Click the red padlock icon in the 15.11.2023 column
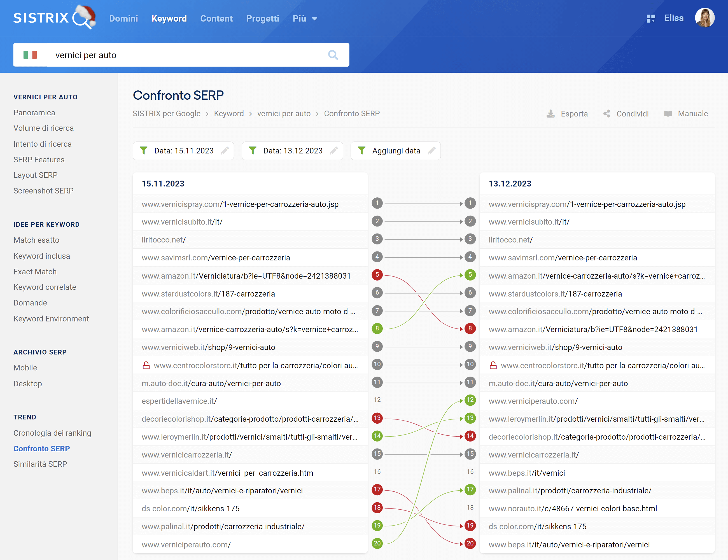 [x=146, y=365]
